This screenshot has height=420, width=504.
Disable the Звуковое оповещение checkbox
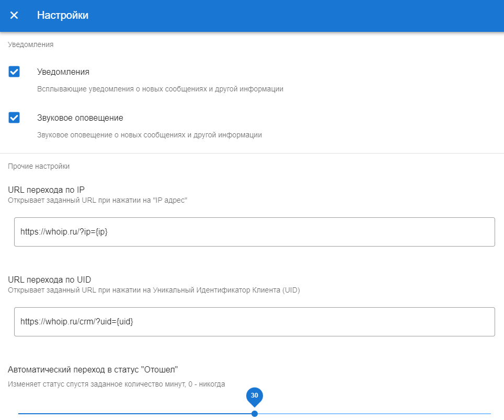(14, 118)
